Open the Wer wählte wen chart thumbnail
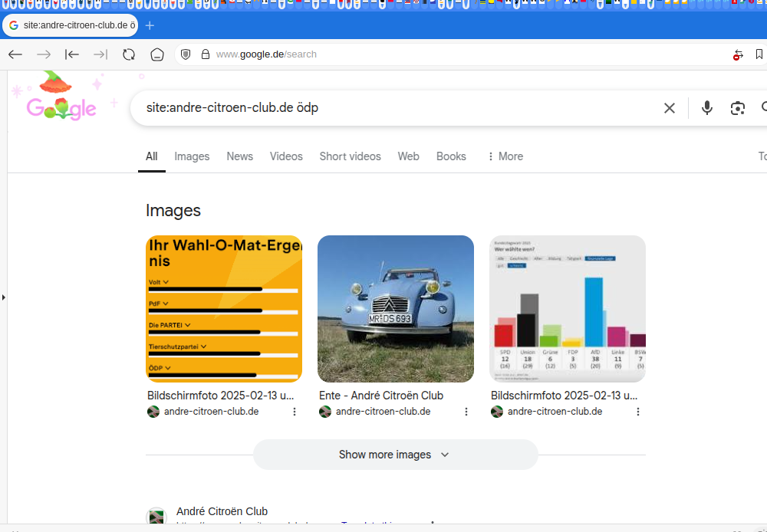The image size is (767, 532). (x=568, y=309)
